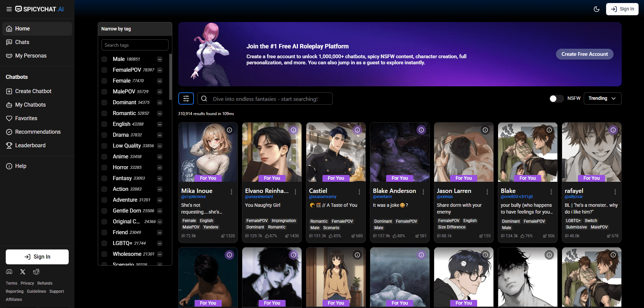
Task: Open Help in sidebar
Action: tap(37, 166)
